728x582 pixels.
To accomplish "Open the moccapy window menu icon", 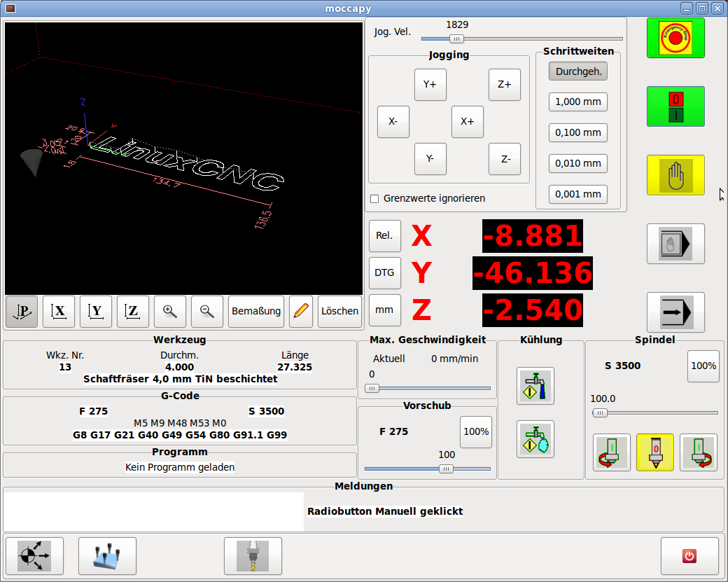I will point(10,8).
